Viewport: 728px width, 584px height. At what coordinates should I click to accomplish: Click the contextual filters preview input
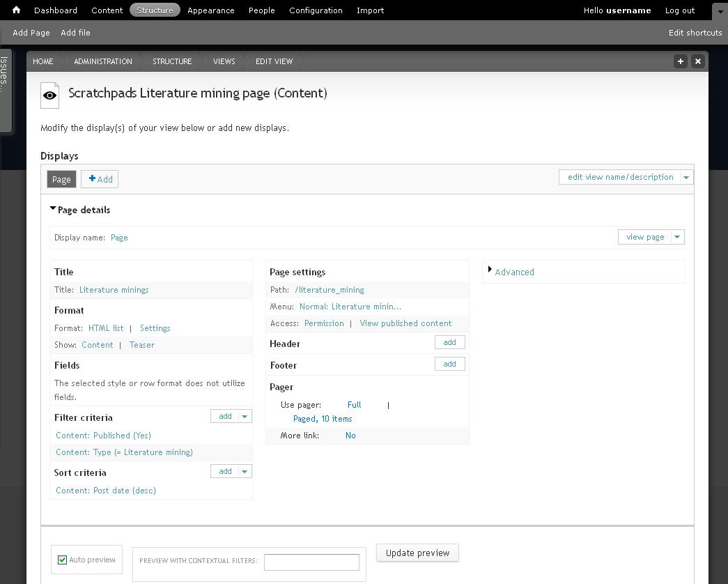(x=311, y=562)
